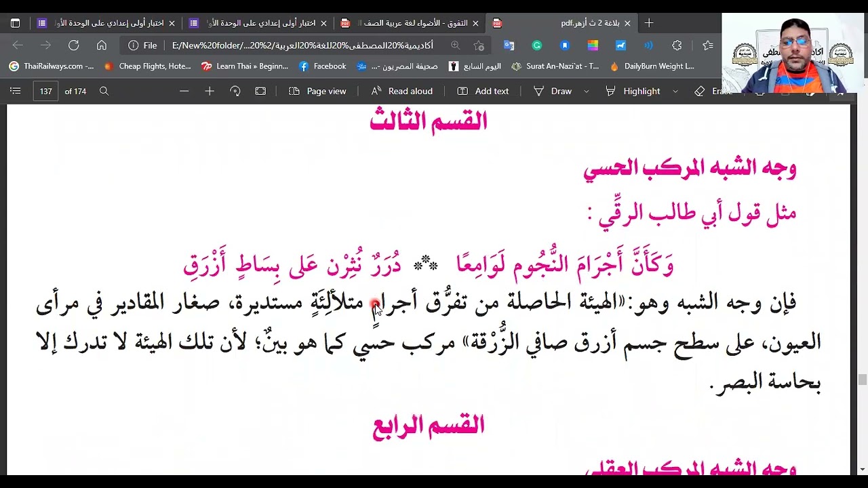View site information File icon
Viewport: 868px width, 488px height.
point(142,45)
